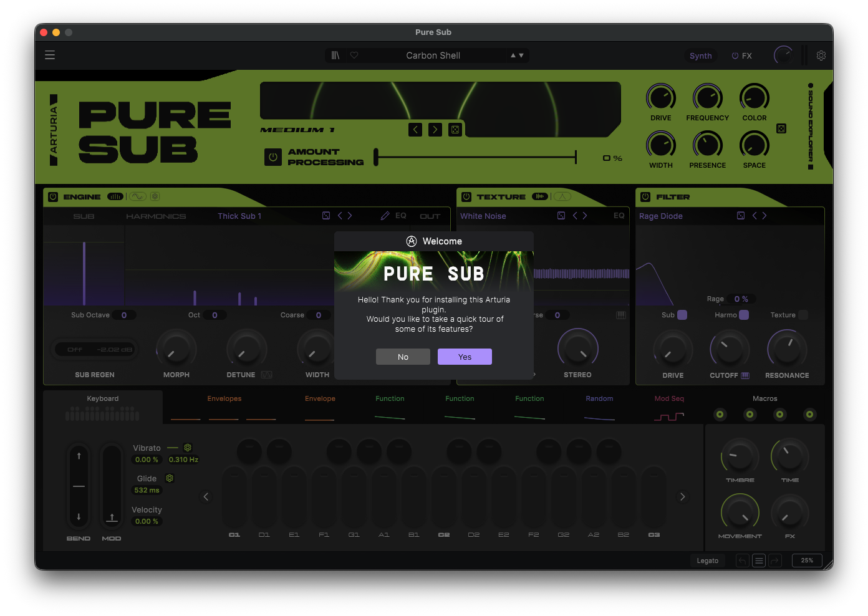The height and width of the screenshot is (616, 868).
Task: Click the Rage 0 % value field
Action: (741, 299)
